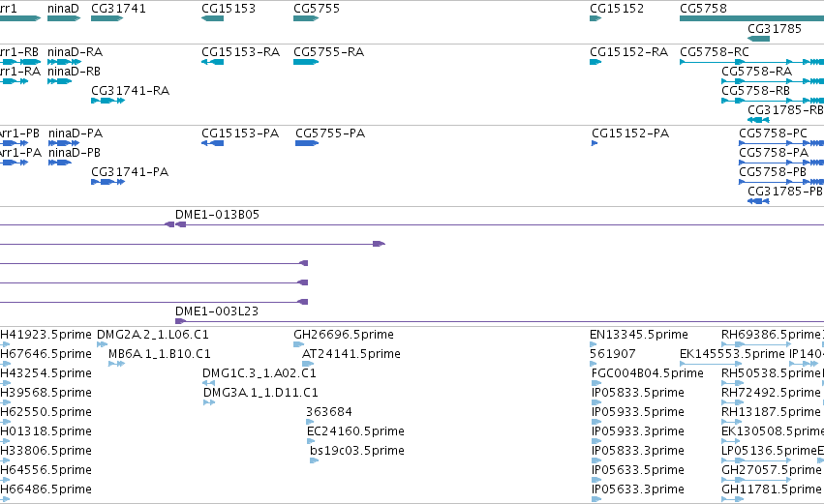This screenshot has width=824, height=504.
Task: Click the CG5755-RA transcript label
Action: click(329, 52)
